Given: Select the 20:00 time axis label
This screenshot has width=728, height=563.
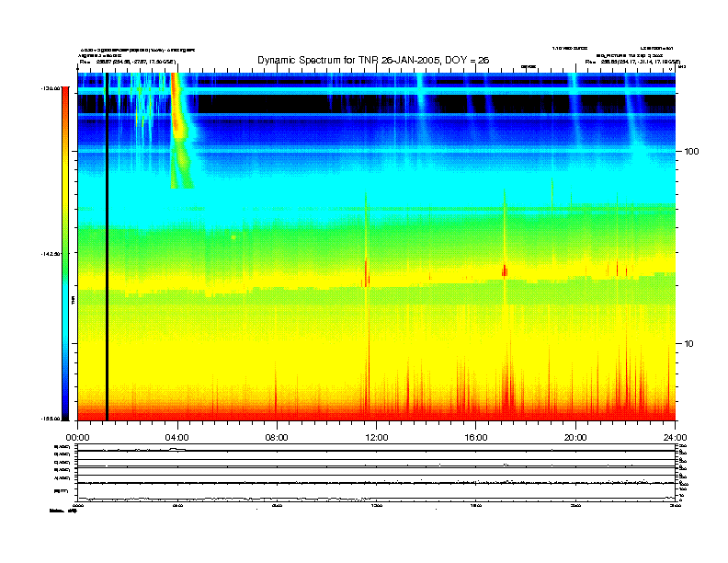Looking at the screenshot, I should pos(575,438).
